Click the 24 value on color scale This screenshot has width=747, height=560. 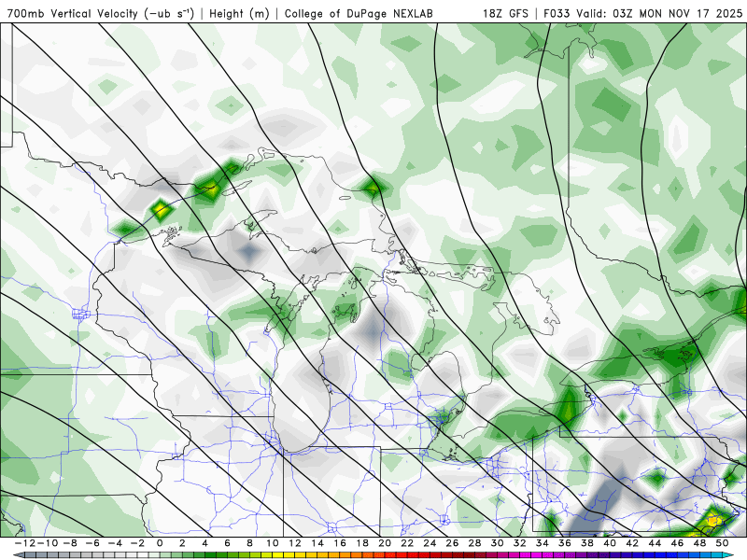[x=430, y=543]
